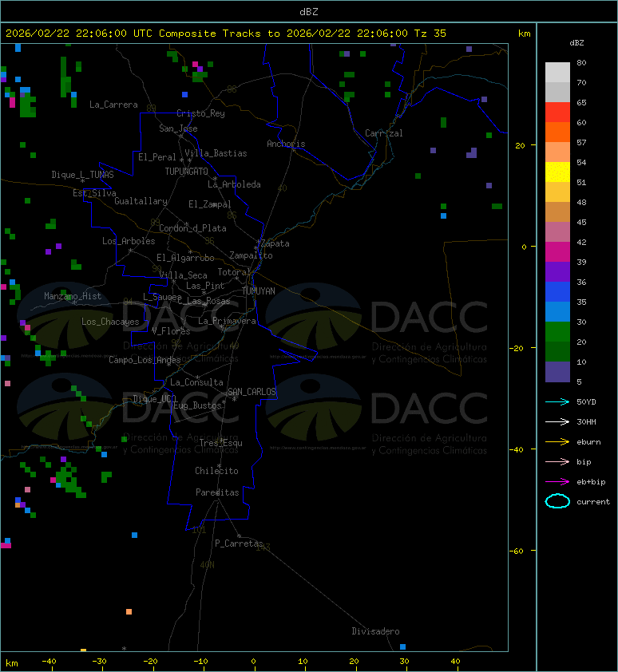Click the 39 dBZ purple swatch
This screenshot has height=672, width=618.
click(x=557, y=271)
